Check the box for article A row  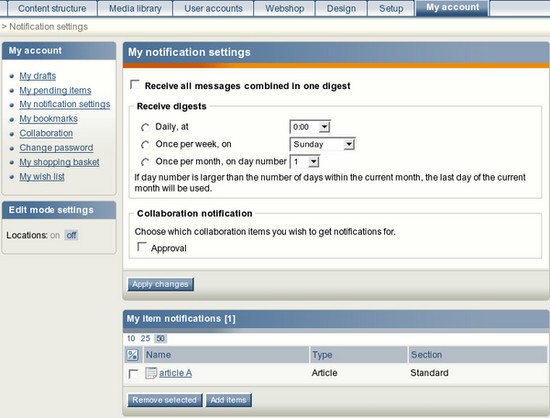point(133,373)
